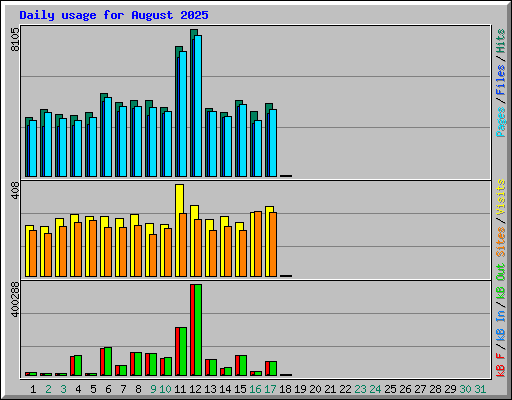512x400 pixels.
Task: Click day 12 on the date axis
Action: [195, 389]
